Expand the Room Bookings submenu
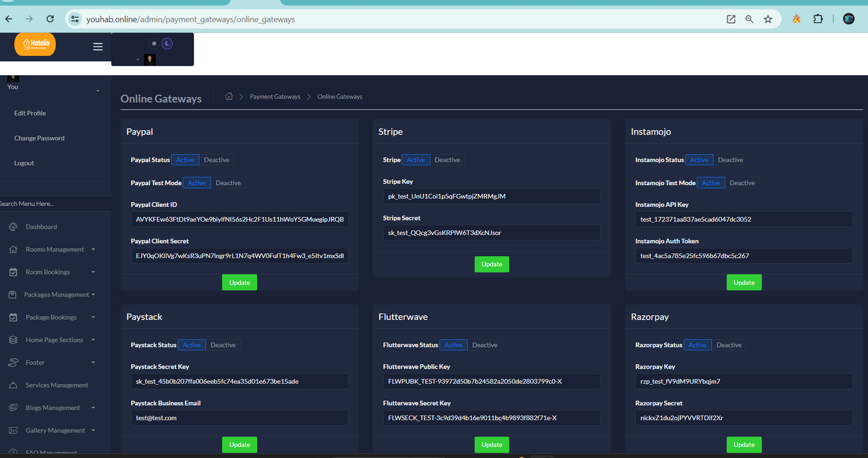 click(x=93, y=272)
